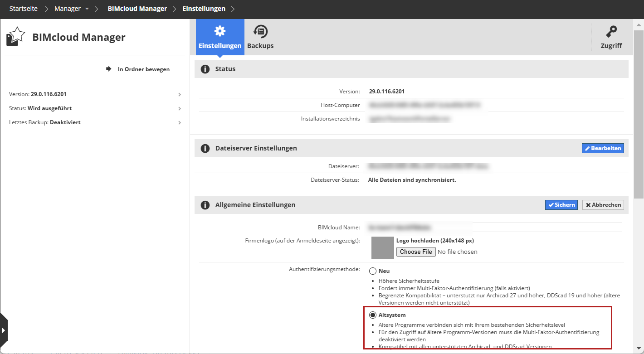Go to Startseite in the breadcrumb
644x354 pixels.
tap(24, 9)
